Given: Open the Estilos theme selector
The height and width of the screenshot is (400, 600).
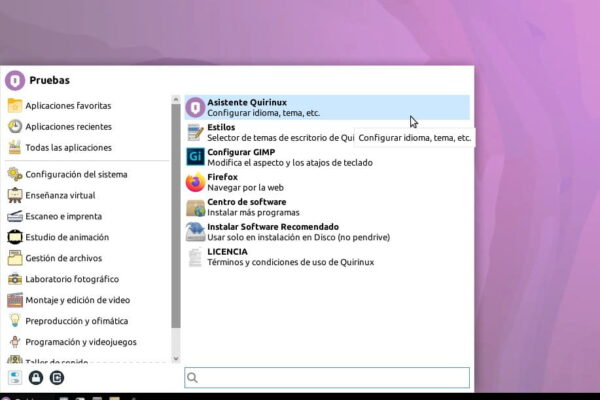Looking at the screenshot, I should coord(270,132).
